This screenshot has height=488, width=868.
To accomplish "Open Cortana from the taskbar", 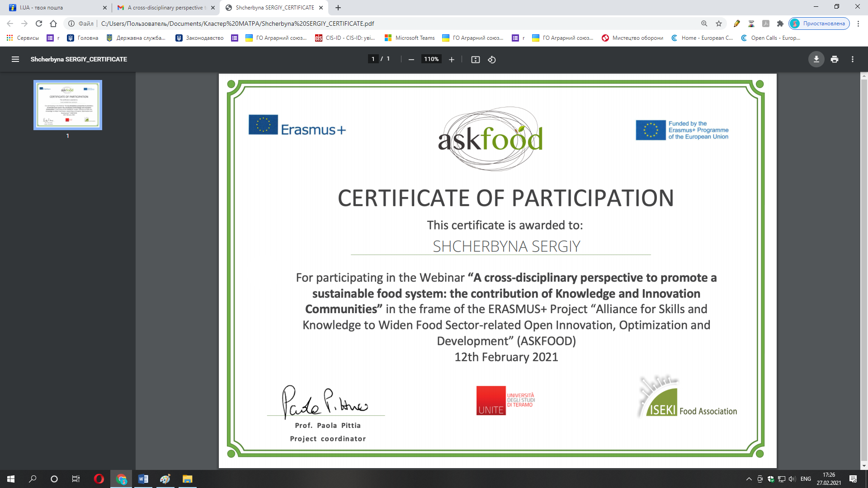I will coord(54,479).
